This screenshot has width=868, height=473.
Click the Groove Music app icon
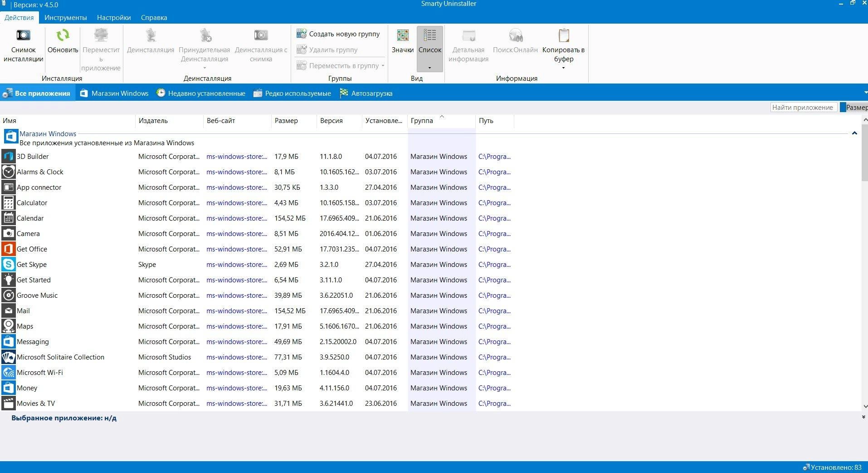coord(9,296)
